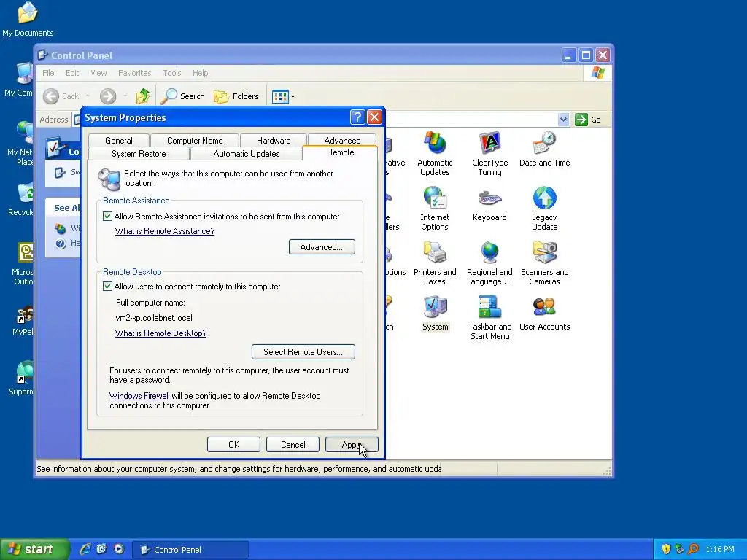Click the Internet Explorer quick launch icon
The width and height of the screenshot is (747, 560).
[x=85, y=549]
